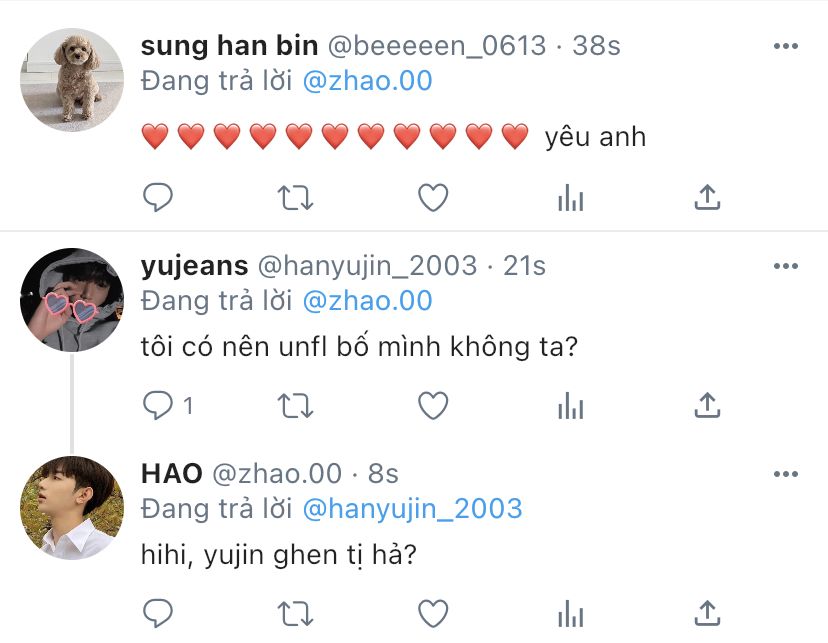Screen dimensions: 828x643
Task: Like the "yêu anh" tweet
Action: [x=433, y=197]
